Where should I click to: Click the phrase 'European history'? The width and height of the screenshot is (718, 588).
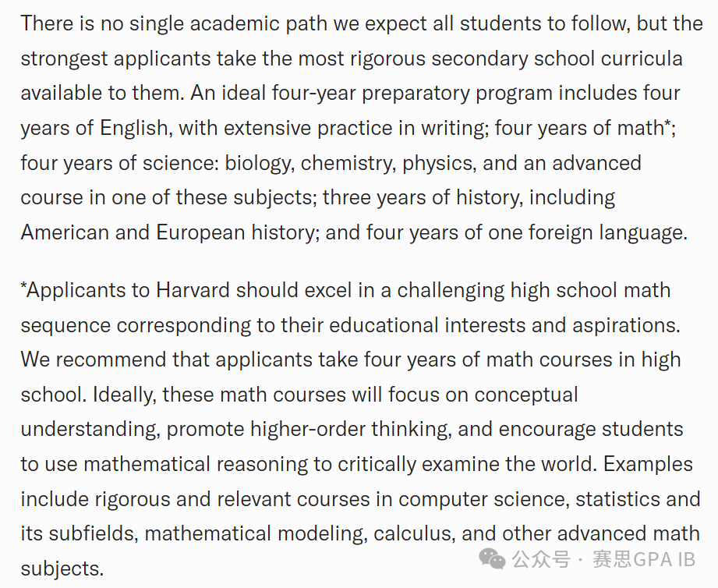(237, 232)
